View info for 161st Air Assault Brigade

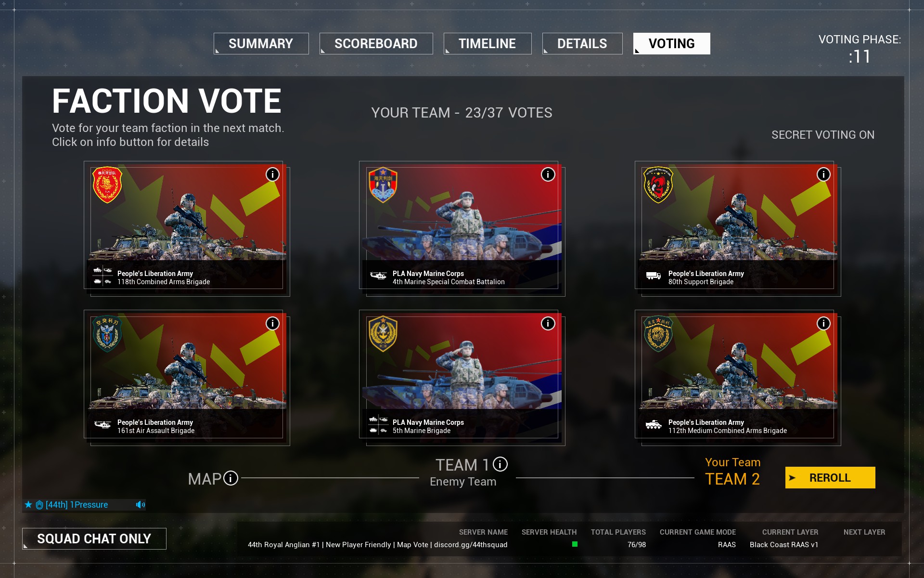click(x=272, y=323)
